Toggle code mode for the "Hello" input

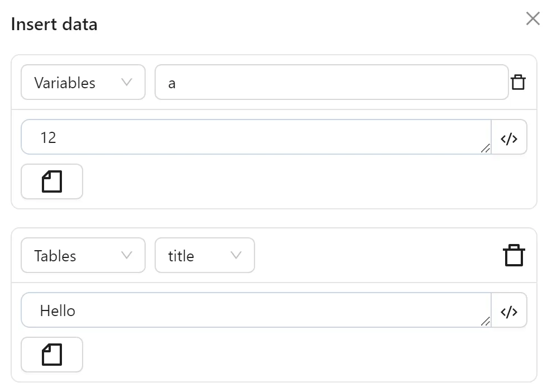tap(509, 310)
